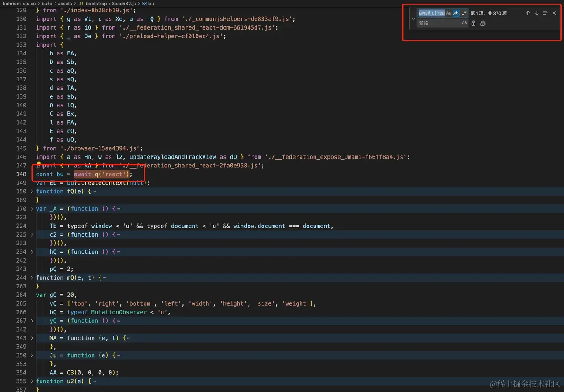
Task: Toggle Match Whole Word option in find box
Action: [x=456, y=13]
